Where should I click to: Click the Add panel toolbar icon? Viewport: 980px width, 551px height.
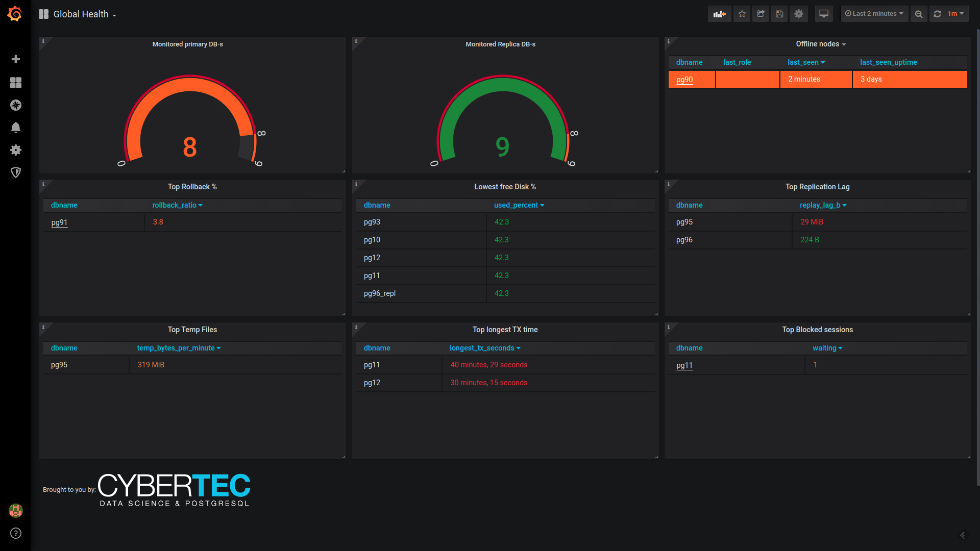[719, 14]
